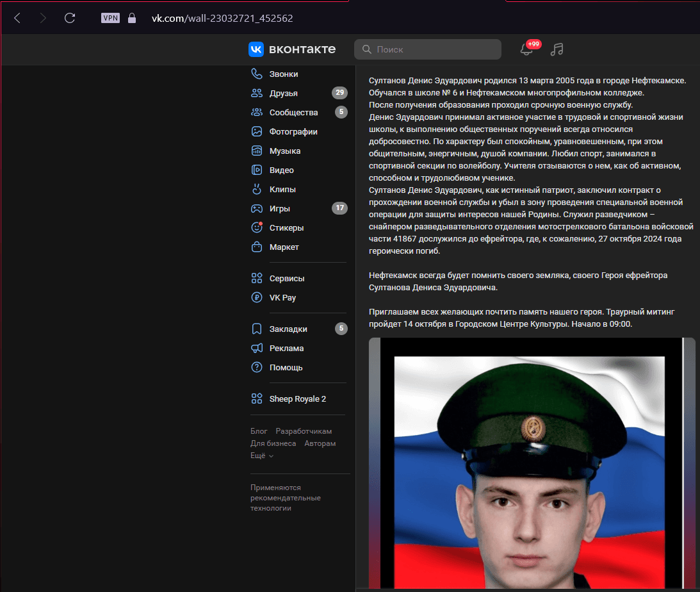Reload the page with the refresh icon
Image resolution: width=700 pixels, height=592 pixels.
point(70,19)
